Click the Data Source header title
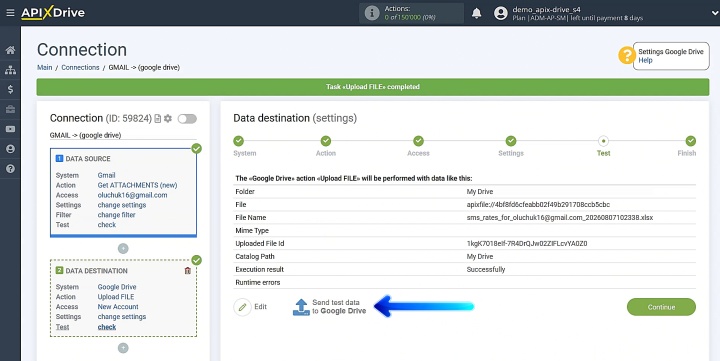Image resolution: width=720 pixels, height=361 pixels. 88,159
